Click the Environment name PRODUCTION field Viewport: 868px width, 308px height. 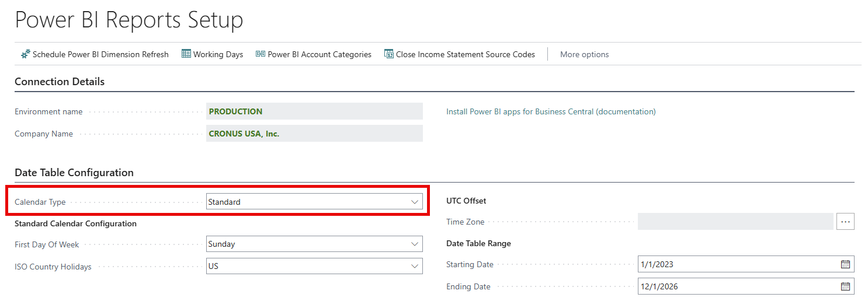click(315, 111)
